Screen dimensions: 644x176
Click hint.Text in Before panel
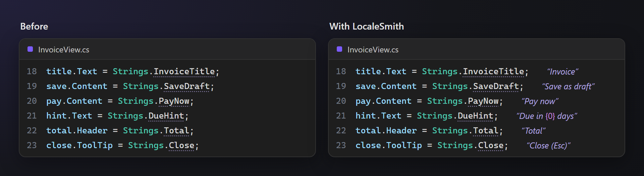(69, 116)
